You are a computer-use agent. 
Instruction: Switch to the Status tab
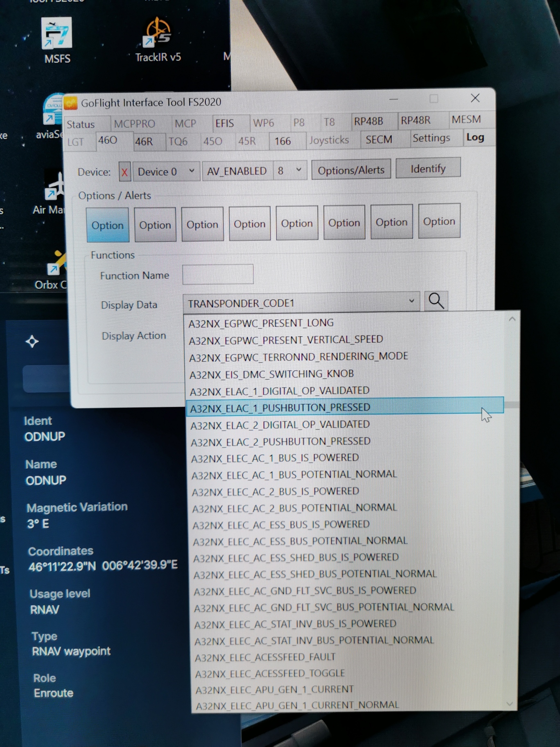click(x=81, y=124)
